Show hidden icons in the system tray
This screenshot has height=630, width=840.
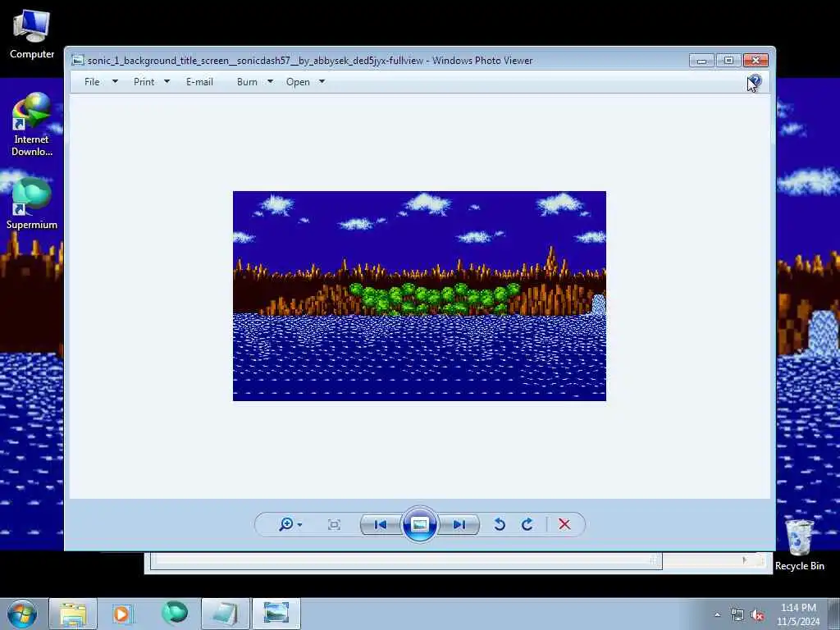click(717, 615)
